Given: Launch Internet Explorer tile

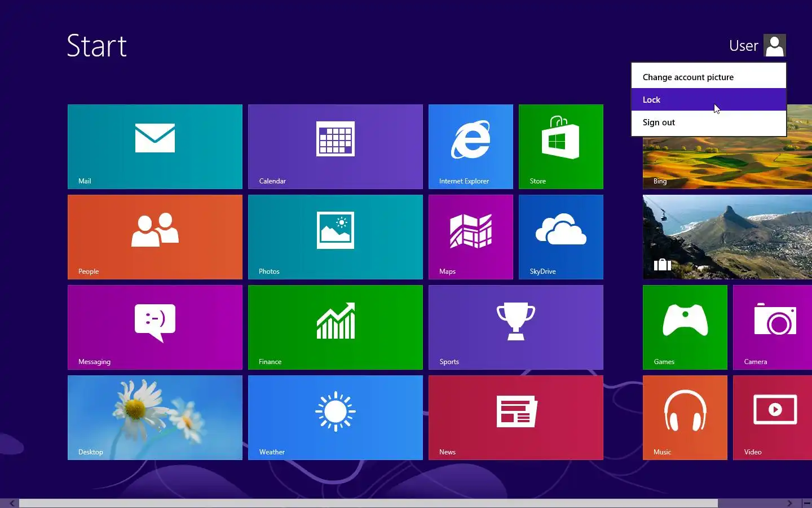Looking at the screenshot, I should [x=471, y=147].
